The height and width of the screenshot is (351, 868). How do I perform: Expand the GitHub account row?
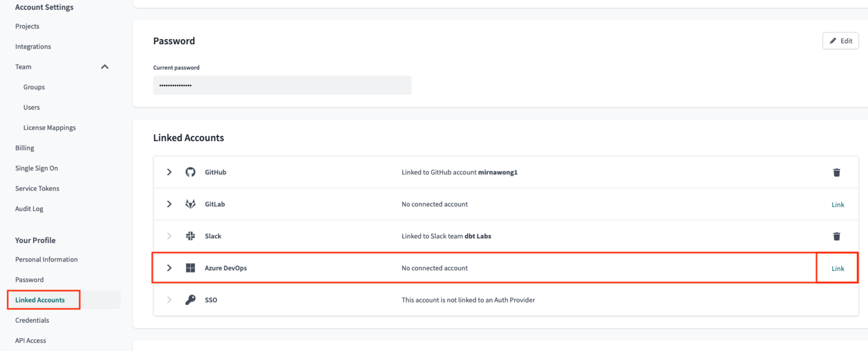(169, 172)
